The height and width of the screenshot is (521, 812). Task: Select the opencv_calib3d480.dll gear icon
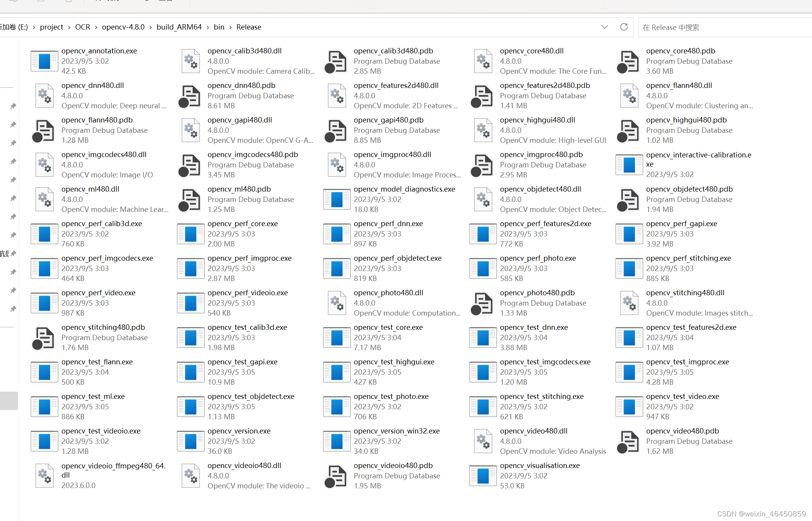(190, 61)
